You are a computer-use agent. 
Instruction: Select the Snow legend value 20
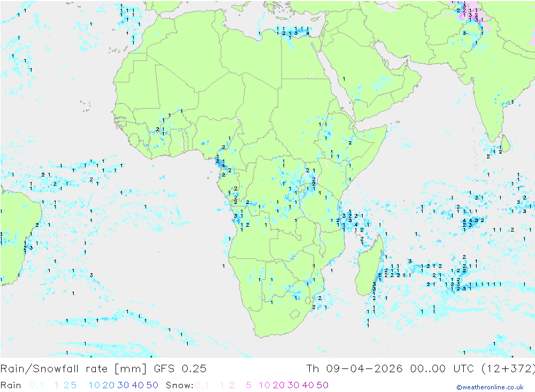click(x=279, y=385)
